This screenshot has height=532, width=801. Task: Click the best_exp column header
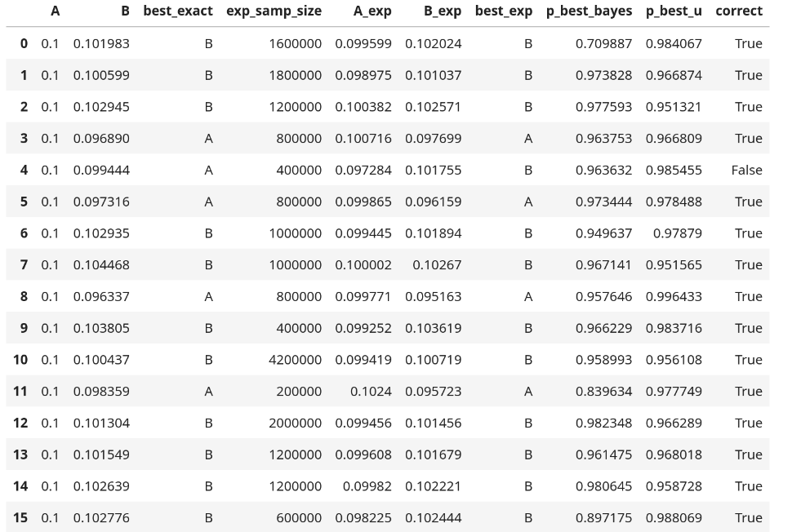(x=504, y=11)
